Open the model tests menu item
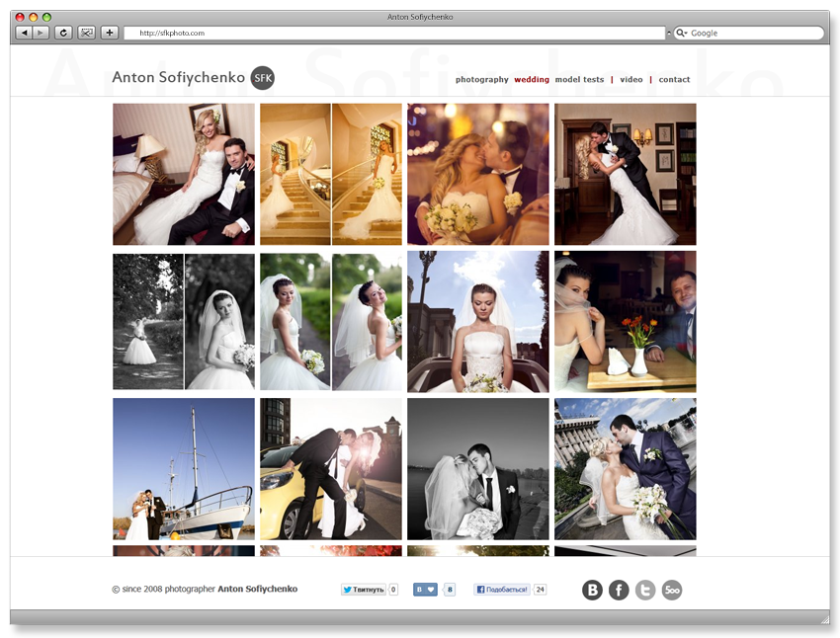The height and width of the screenshot is (638, 840). [x=579, y=79]
